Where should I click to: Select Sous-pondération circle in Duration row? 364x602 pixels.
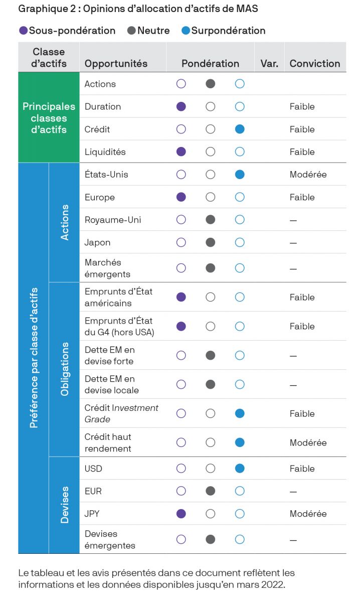(181, 106)
